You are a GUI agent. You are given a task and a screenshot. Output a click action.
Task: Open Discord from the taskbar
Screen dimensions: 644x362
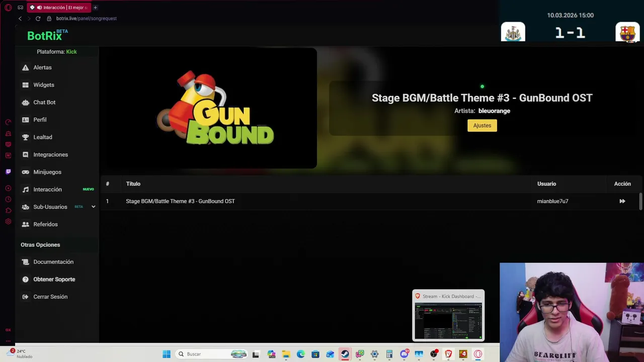(x=404, y=354)
